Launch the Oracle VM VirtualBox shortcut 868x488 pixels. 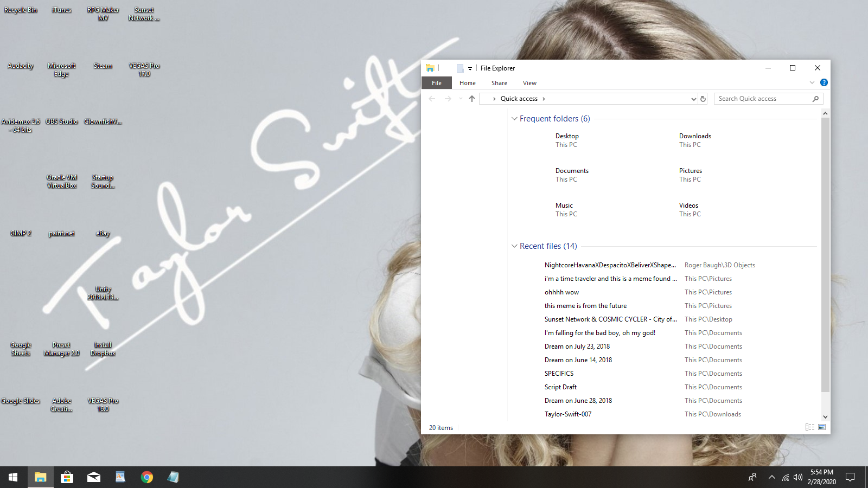click(x=61, y=181)
